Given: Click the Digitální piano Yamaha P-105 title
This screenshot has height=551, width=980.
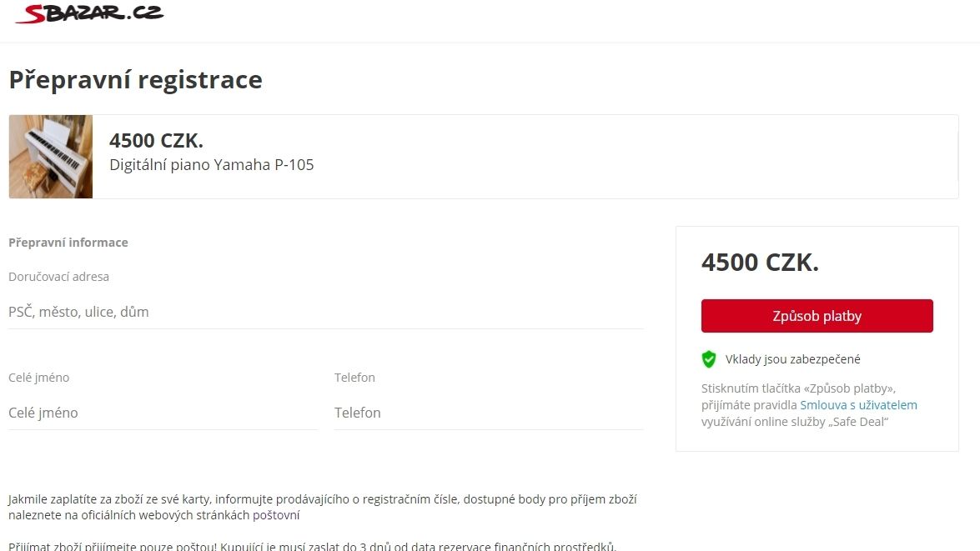Looking at the screenshot, I should pyautogui.click(x=211, y=165).
